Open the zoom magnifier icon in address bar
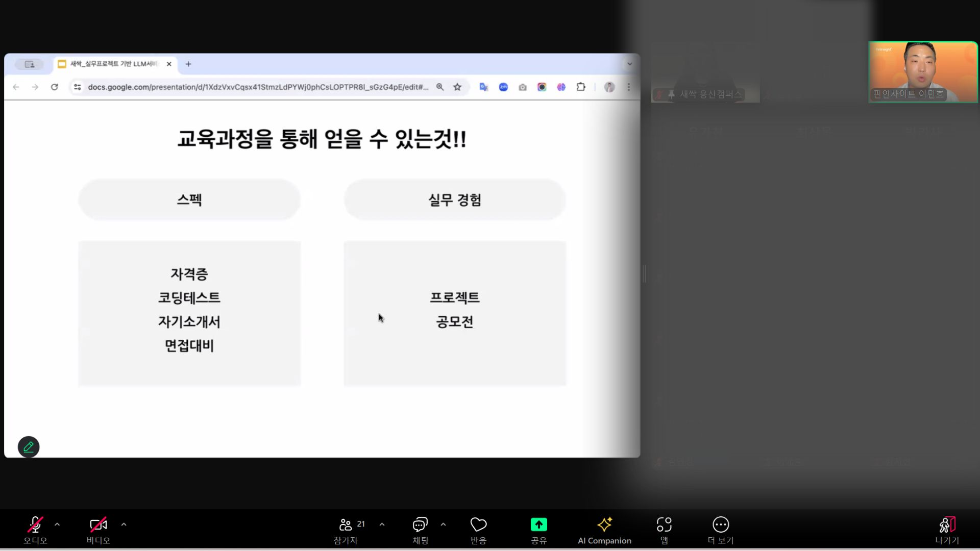 click(440, 87)
